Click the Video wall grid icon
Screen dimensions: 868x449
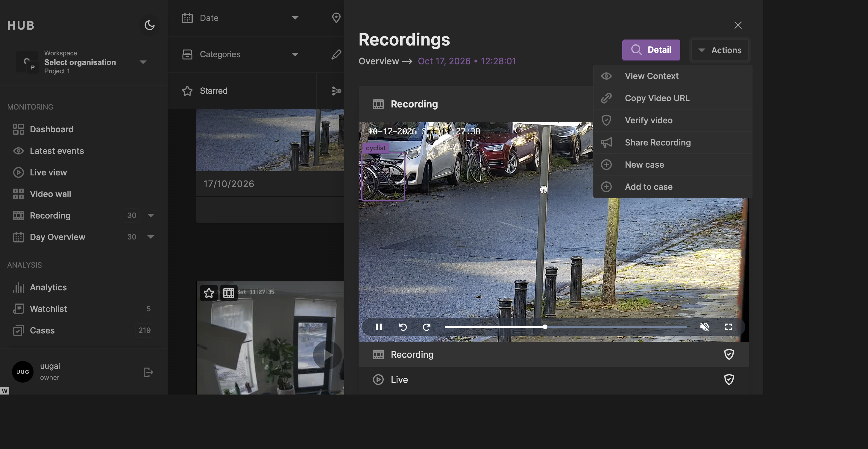click(19, 194)
